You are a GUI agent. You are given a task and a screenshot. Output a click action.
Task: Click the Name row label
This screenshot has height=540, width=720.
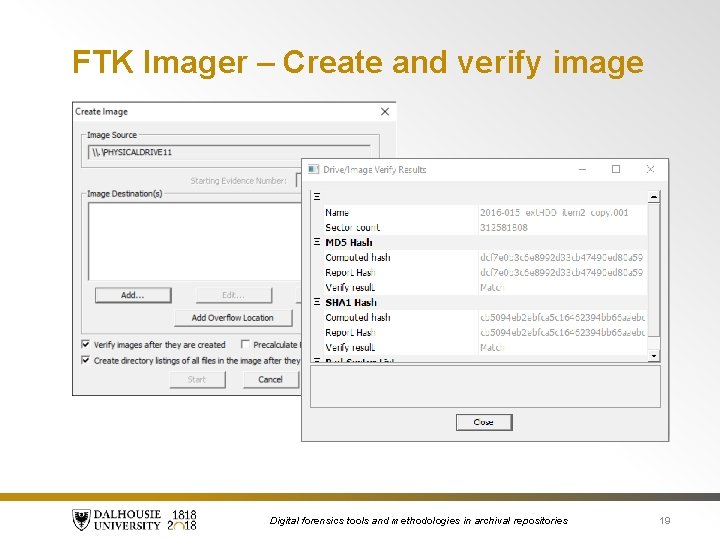click(337, 213)
